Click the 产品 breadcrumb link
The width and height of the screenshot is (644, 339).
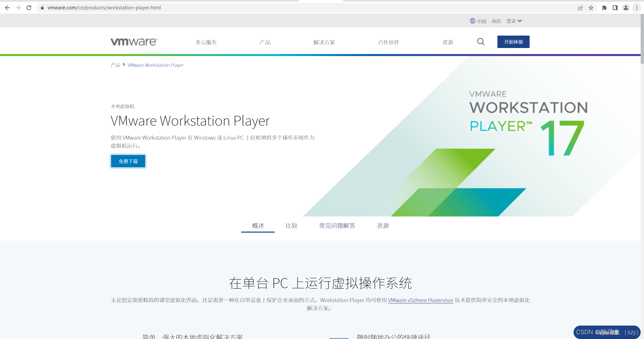(115, 65)
